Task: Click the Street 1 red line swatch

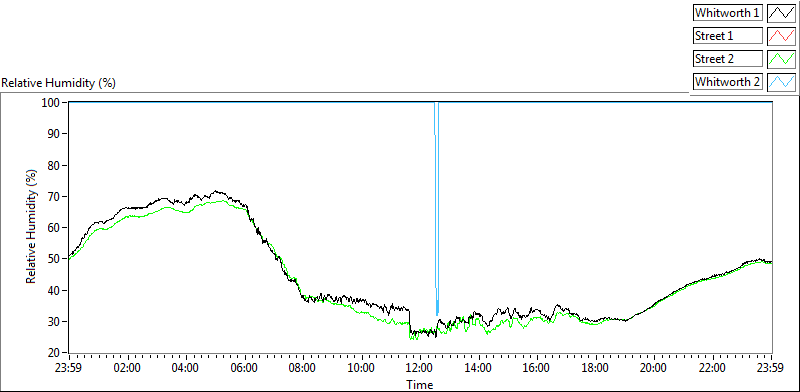Action: pyautogui.click(x=781, y=36)
